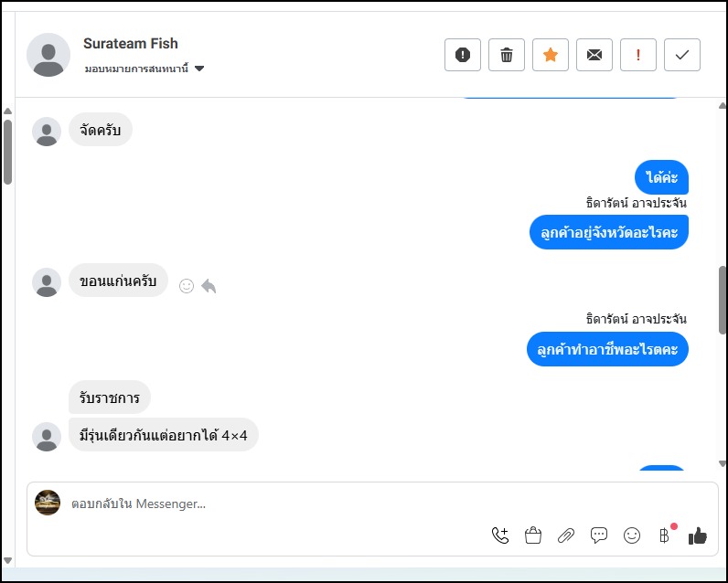Reply to the ขอนแก่นครับ message

coord(209,286)
